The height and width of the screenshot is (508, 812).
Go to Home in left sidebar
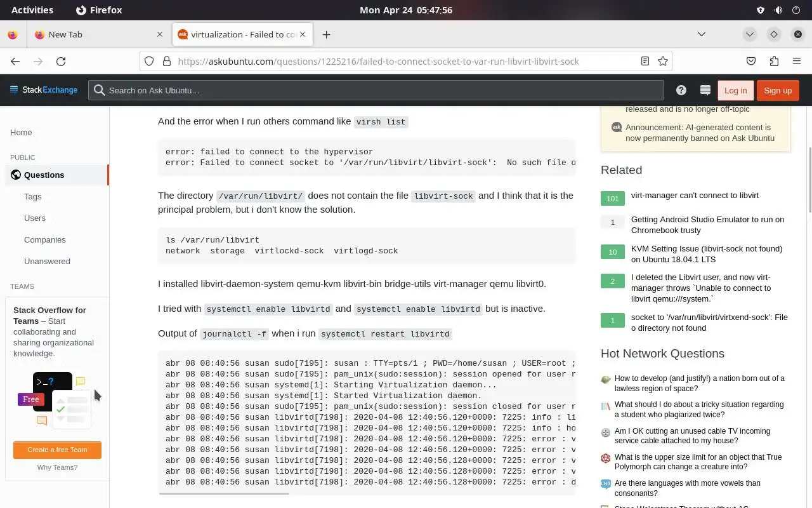(x=21, y=132)
